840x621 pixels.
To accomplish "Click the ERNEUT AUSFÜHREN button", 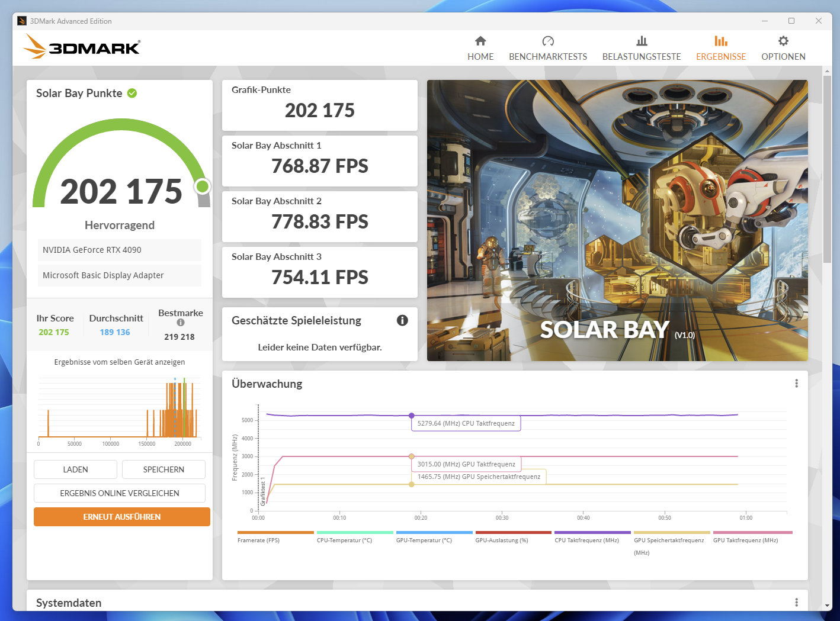I will pyautogui.click(x=122, y=517).
